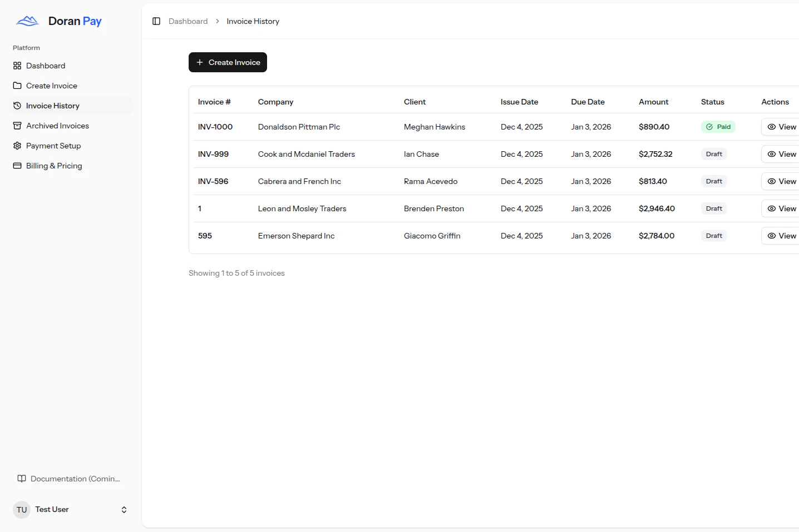Click the eye icon on INV-1000's View button
Screen dimensions: 799x532
[772, 127]
